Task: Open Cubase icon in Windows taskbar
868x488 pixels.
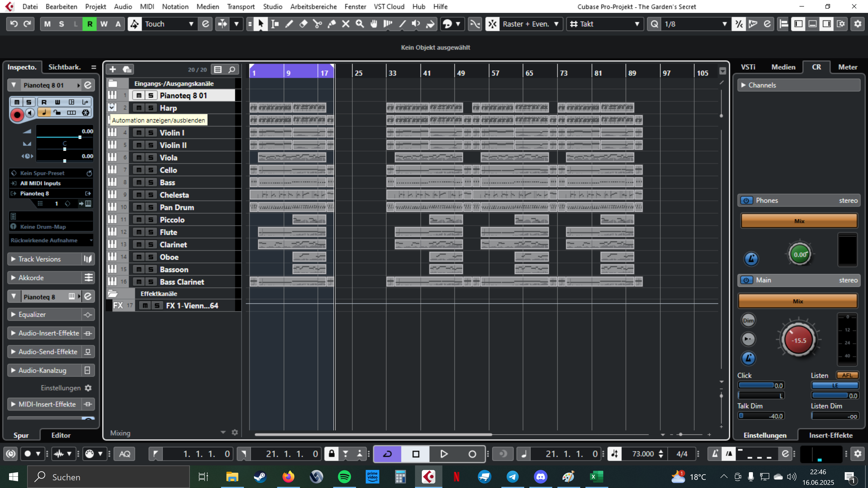Action: point(428,477)
